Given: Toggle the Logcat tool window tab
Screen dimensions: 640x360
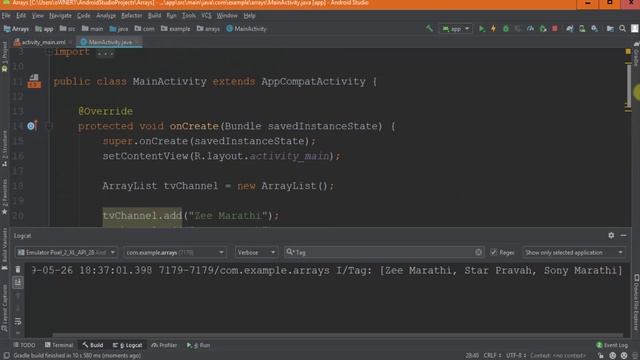Looking at the screenshot, I should (x=127, y=345).
